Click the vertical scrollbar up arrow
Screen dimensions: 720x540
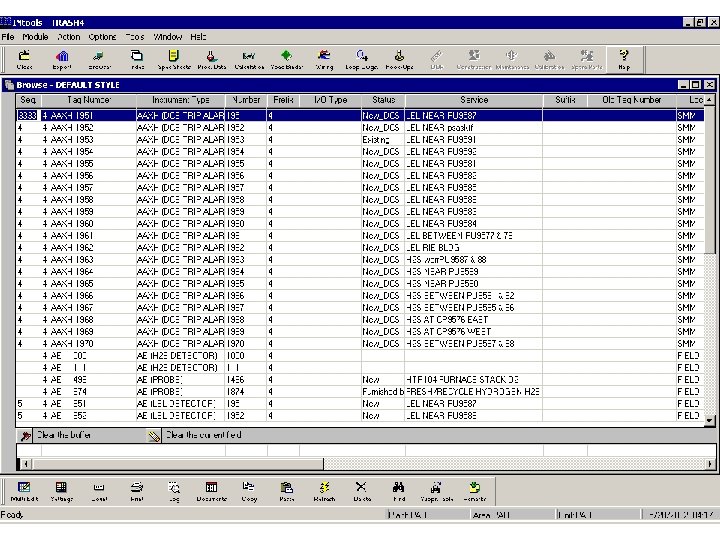(x=709, y=100)
